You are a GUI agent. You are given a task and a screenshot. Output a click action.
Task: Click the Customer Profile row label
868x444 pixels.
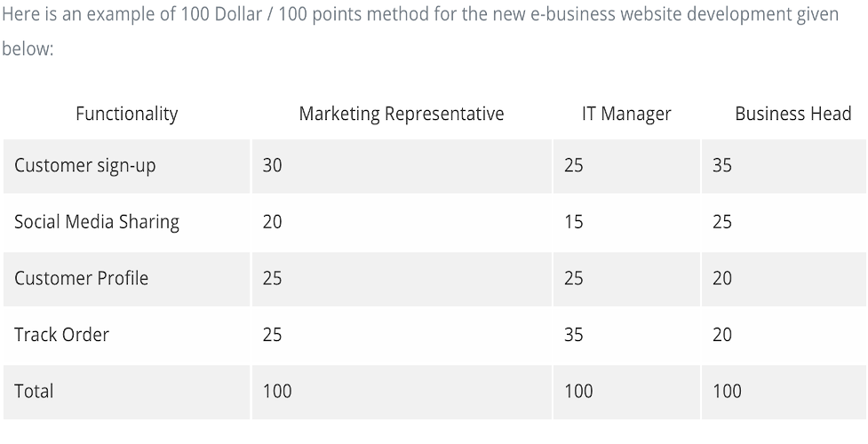click(x=82, y=278)
